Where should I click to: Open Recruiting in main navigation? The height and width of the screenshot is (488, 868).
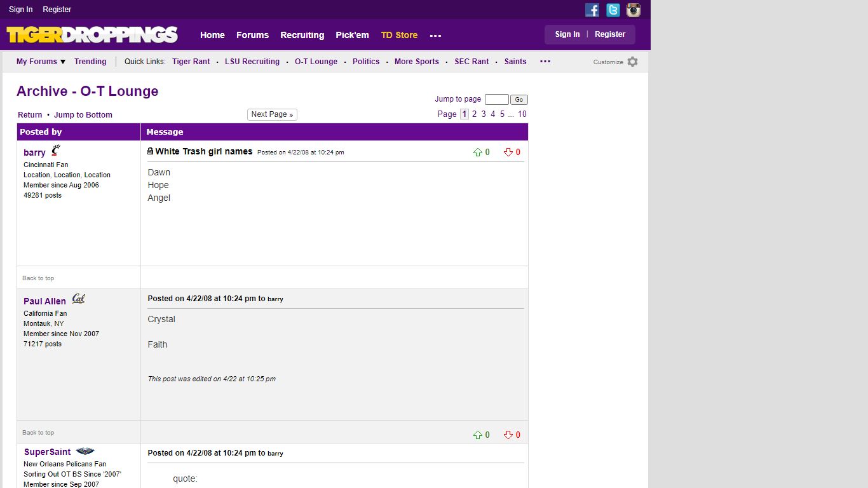tap(302, 35)
